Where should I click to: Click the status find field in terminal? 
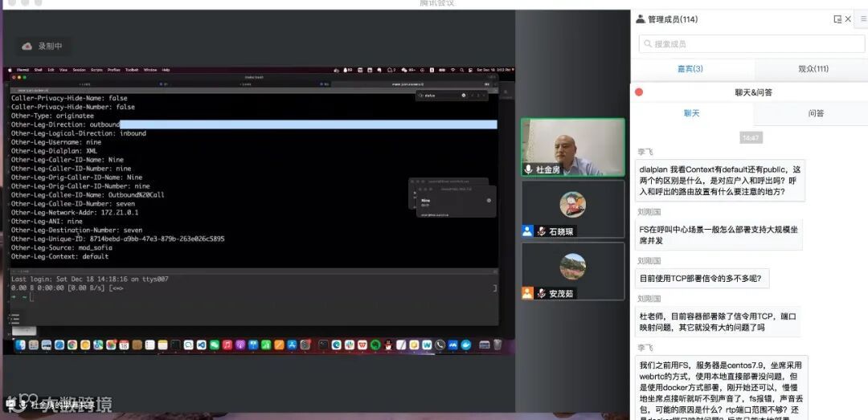click(442, 96)
